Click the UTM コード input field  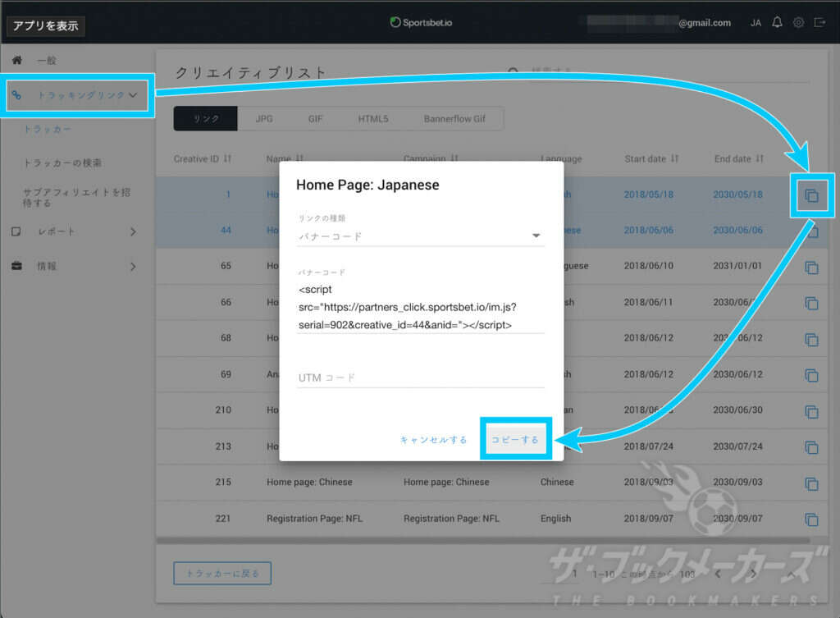[x=421, y=378]
